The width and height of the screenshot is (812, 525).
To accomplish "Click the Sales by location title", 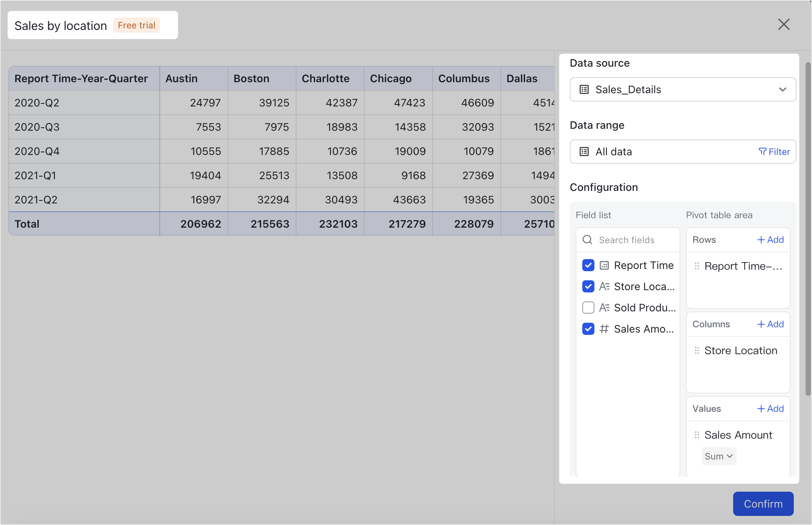I will [x=61, y=25].
